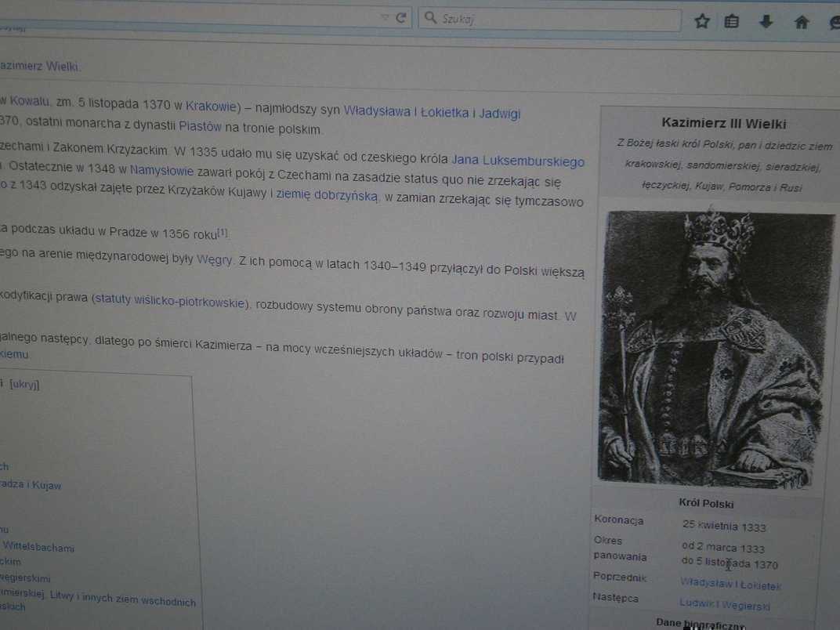Click the 'Kazimierz III Wielki' infobox title
This screenshot has height=630, width=840.
[724, 123]
